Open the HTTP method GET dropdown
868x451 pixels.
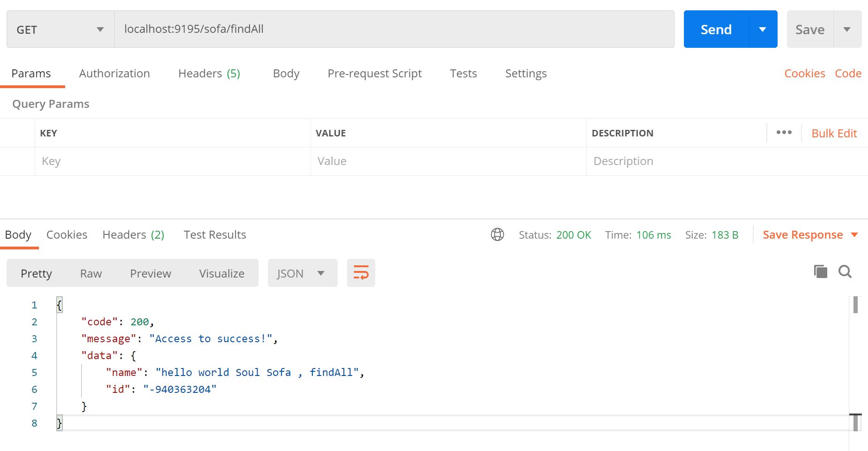[60, 30]
